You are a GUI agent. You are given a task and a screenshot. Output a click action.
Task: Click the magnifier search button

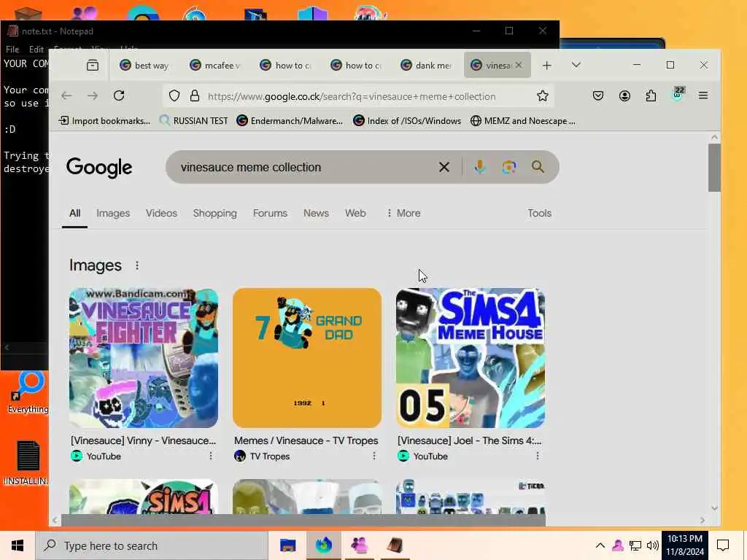[538, 167]
